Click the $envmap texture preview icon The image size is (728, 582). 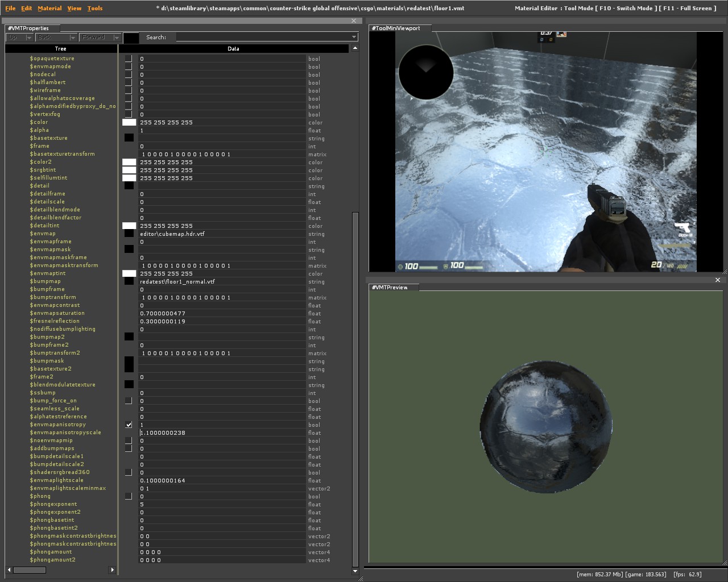(129, 234)
